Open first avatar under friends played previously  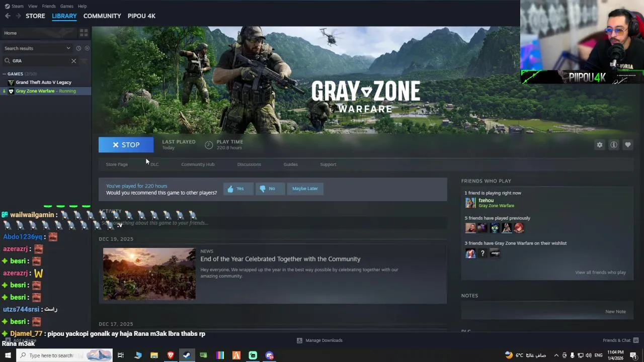(x=470, y=228)
